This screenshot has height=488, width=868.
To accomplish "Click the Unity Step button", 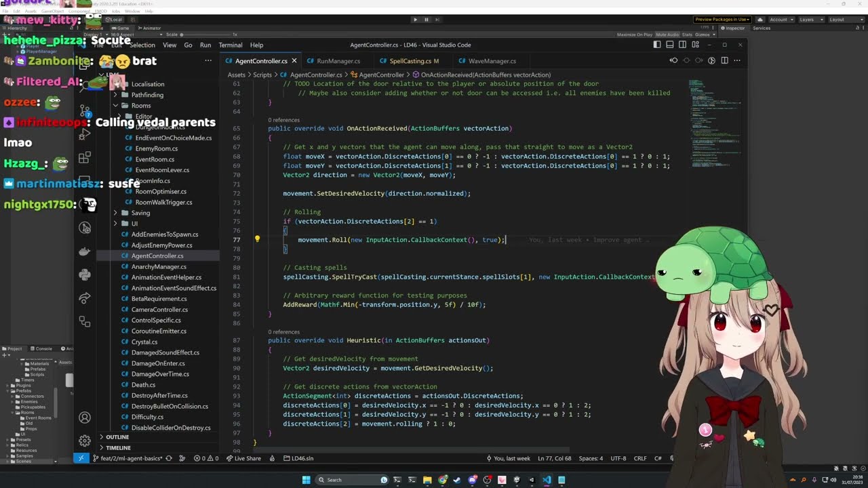I will [436, 20].
